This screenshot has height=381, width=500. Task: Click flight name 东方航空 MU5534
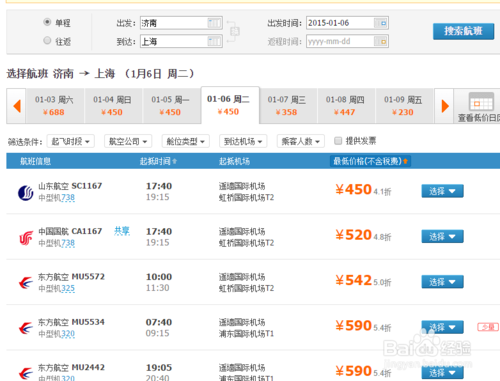(71, 322)
